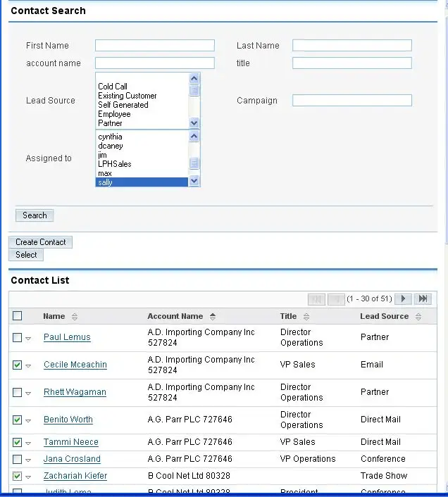The width and height of the screenshot is (448, 497).
Task: Open Jana Crosland contact link
Action: (x=72, y=459)
